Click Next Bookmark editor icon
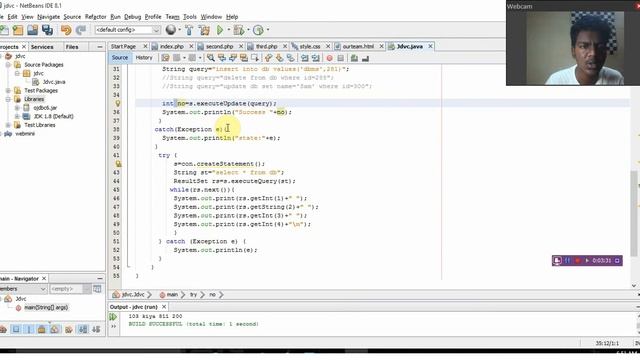The image size is (640, 360). [279, 58]
